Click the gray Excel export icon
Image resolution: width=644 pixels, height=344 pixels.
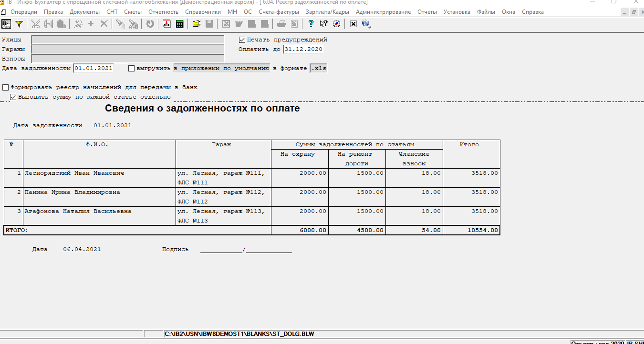pos(226,23)
